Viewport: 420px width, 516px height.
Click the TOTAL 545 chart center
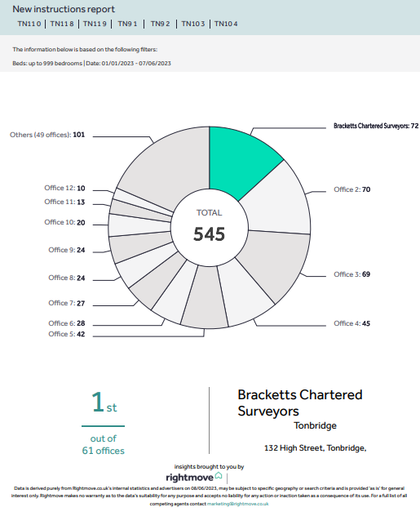pyautogui.click(x=210, y=227)
